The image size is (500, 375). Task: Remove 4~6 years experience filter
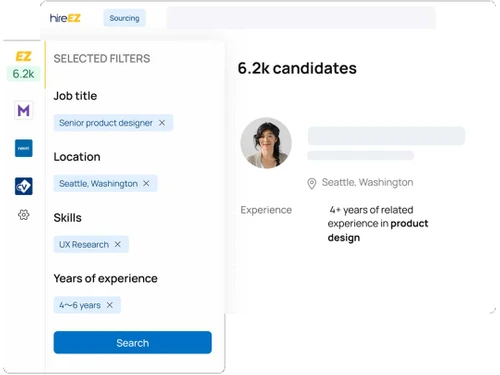coord(110,305)
